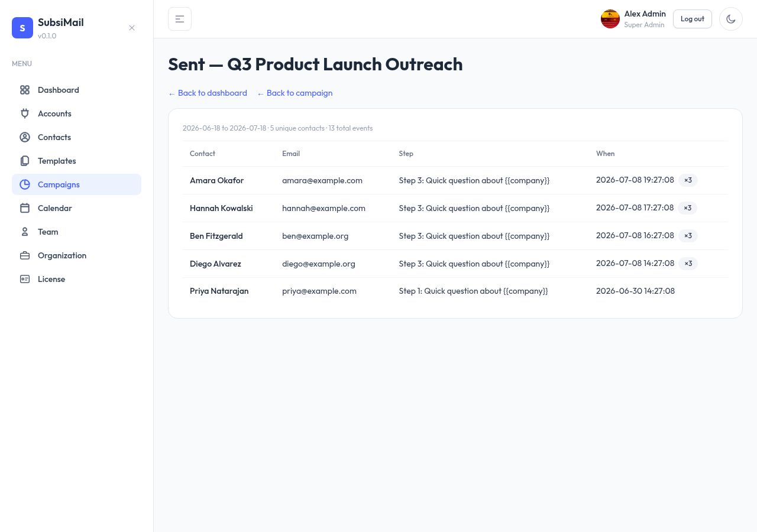This screenshot has height=532, width=757.
Task: Expand the ×3 badge for Amara Okafor
Action: (688, 180)
